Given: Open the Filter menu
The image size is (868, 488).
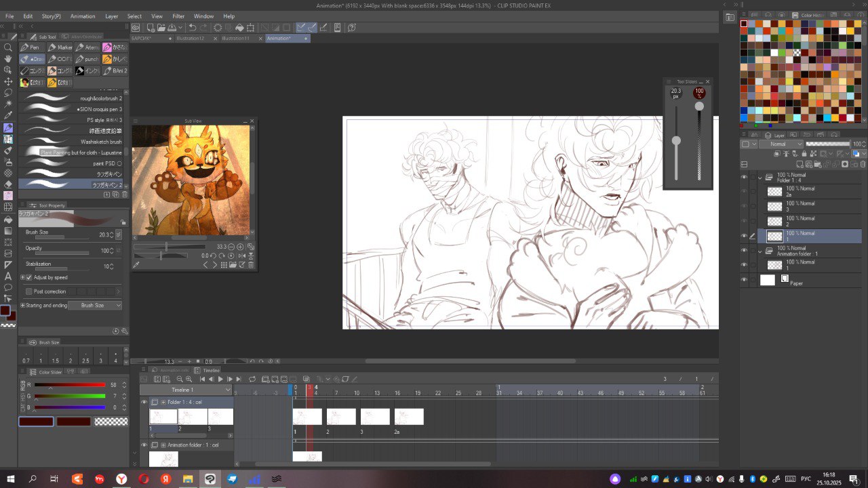Looking at the screenshot, I should 178,16.
